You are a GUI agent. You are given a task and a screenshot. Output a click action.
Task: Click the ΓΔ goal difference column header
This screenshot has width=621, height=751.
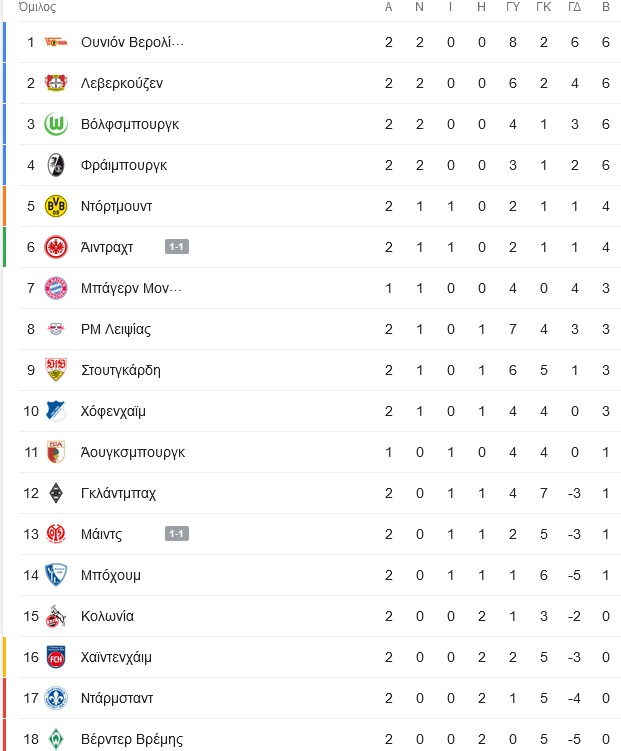(x=575, y=7)
